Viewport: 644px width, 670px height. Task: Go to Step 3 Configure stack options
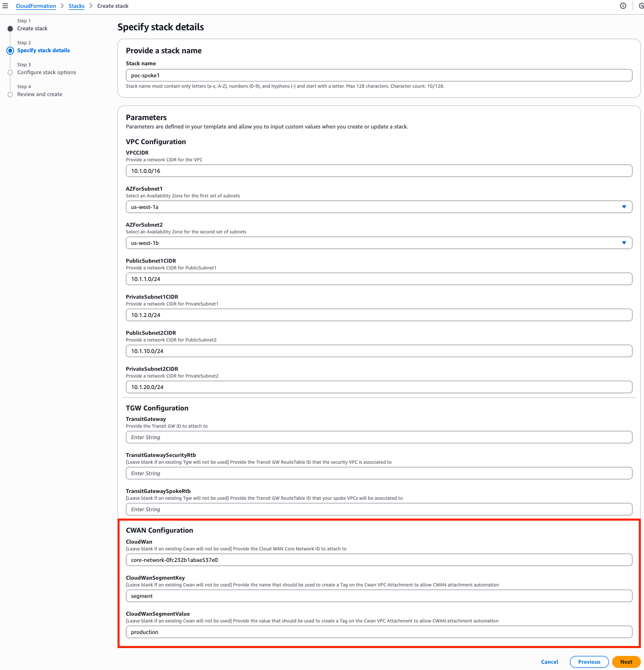tap(46, 73)
